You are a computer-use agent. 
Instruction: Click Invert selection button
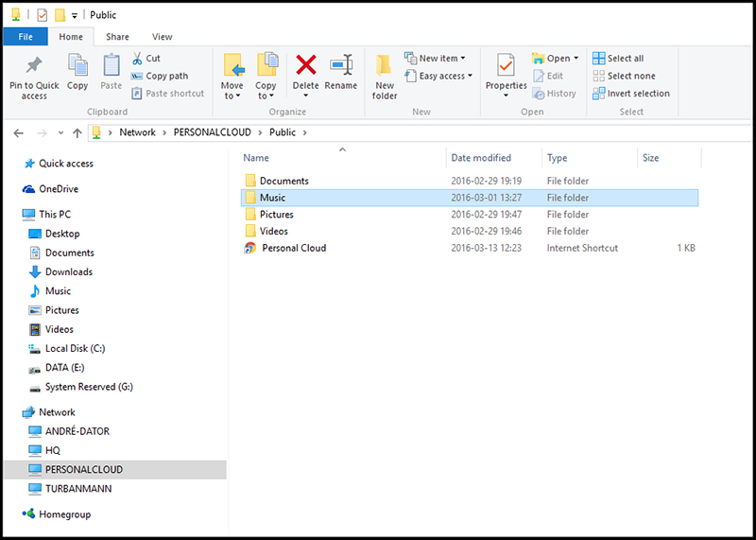[638, 94]
